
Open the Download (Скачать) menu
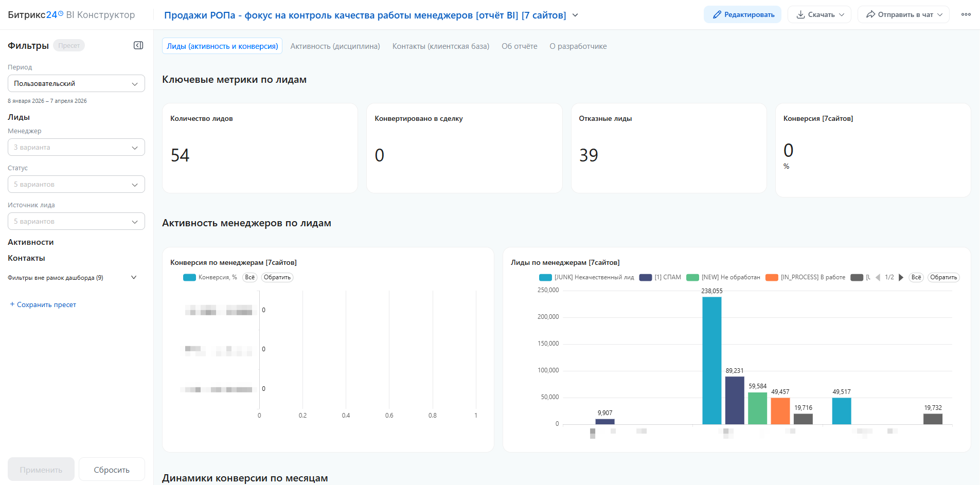click(819, 14)
